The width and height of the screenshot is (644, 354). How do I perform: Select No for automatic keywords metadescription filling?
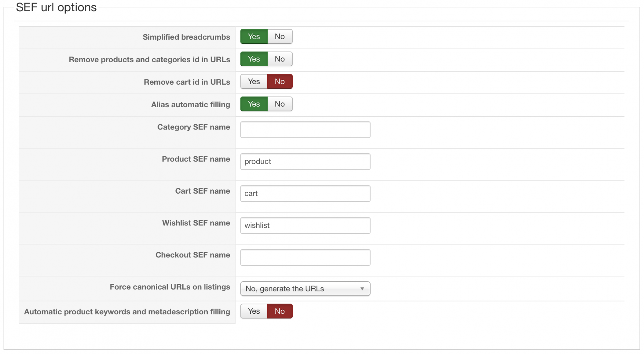[279, 311]
